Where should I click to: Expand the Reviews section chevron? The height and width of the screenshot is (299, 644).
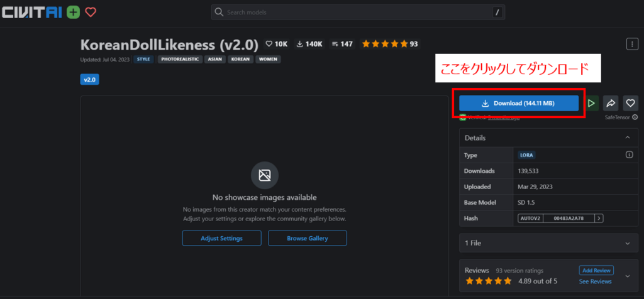(x=628, y=276)
